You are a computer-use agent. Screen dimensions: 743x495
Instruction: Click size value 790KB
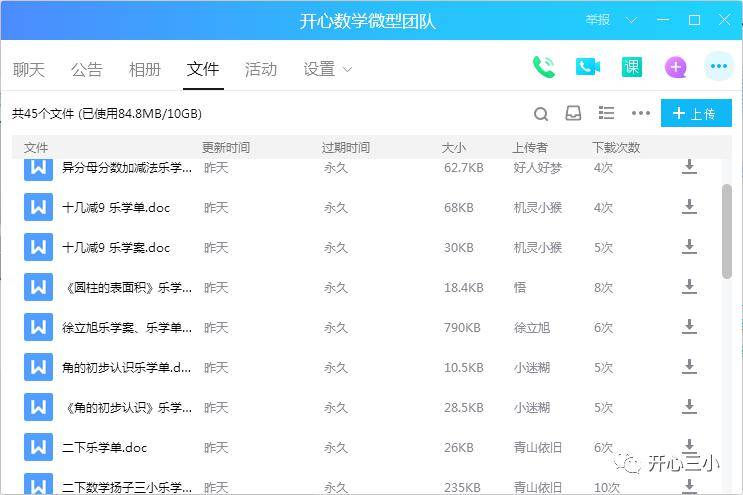click(462, 327)
